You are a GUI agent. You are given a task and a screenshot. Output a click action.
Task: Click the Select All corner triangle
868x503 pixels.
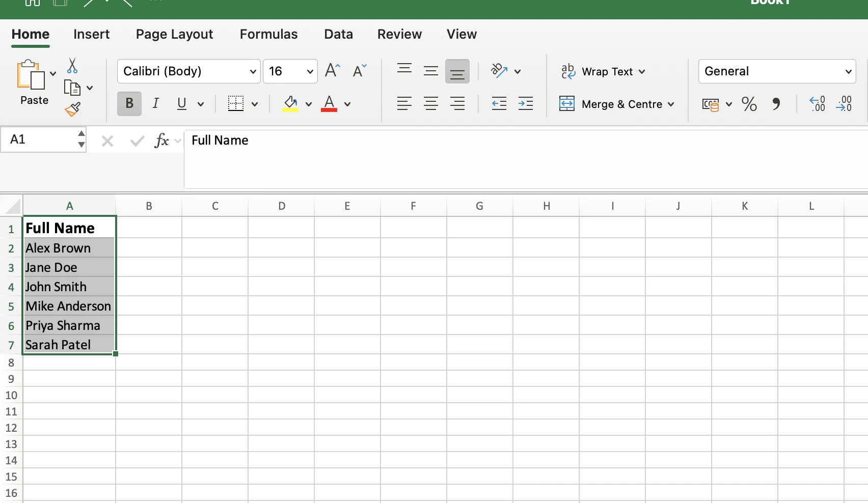12,206
